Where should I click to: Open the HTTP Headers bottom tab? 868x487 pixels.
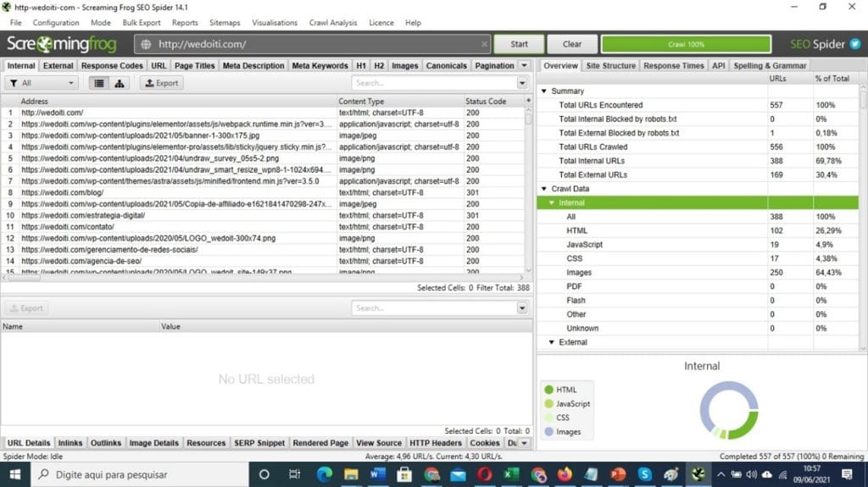coord(435,443)
